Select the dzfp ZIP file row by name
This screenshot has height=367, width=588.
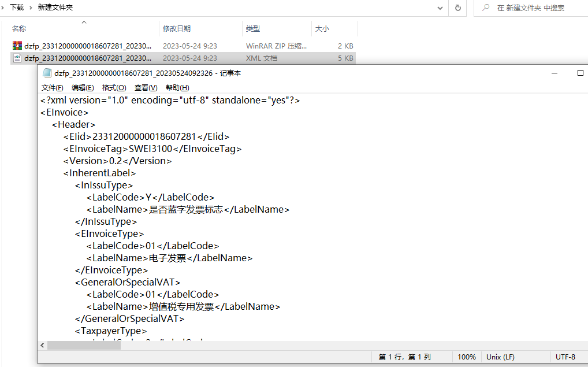tap(88, 46)
